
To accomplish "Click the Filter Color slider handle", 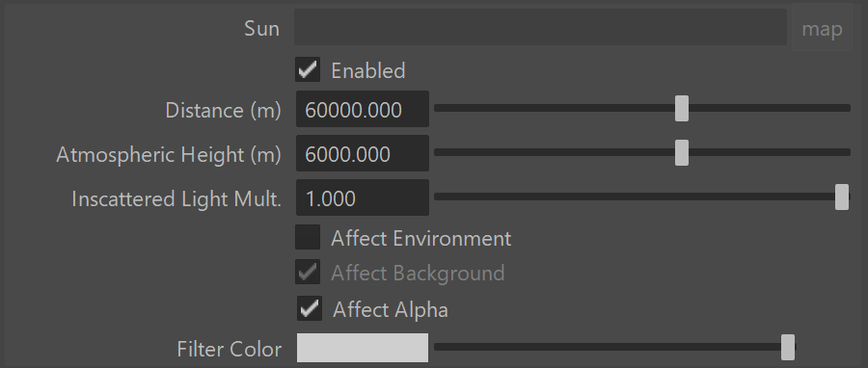I will point(788,347).
